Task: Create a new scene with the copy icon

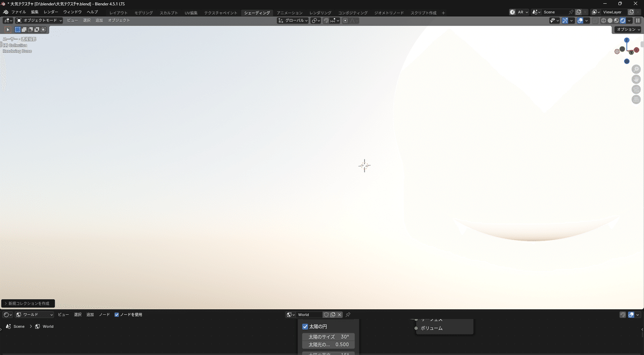Action: [x=579, y=12]
